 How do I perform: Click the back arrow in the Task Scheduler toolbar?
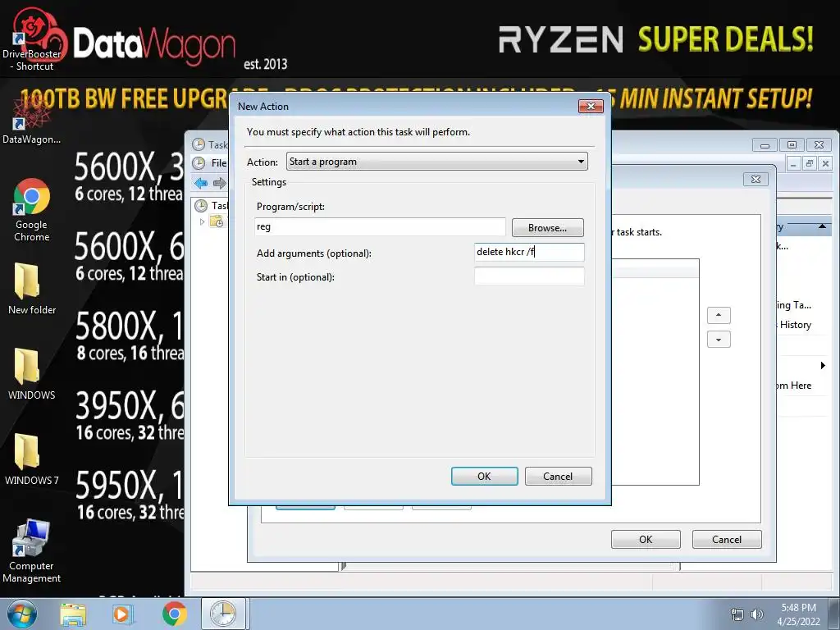[x=201, y=183]
